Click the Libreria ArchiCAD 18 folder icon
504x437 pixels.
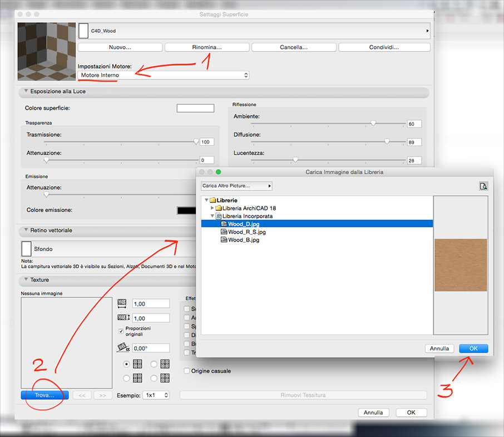219,208
